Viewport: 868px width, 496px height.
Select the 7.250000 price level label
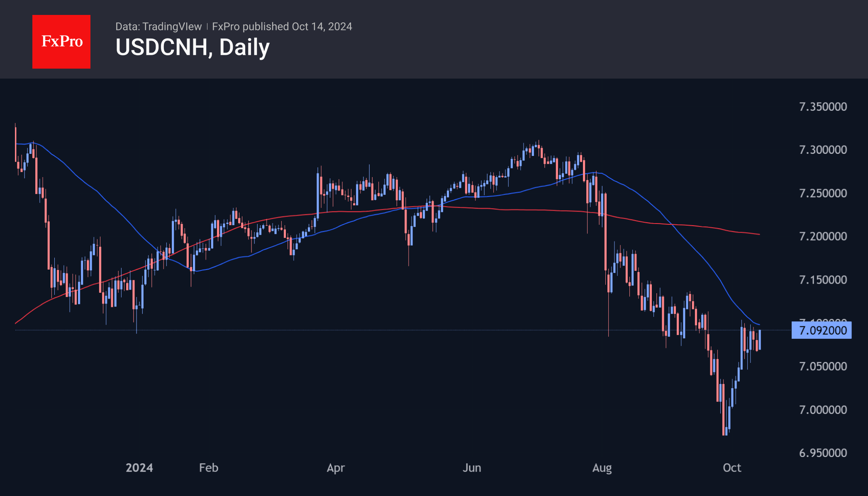[823, 193]
